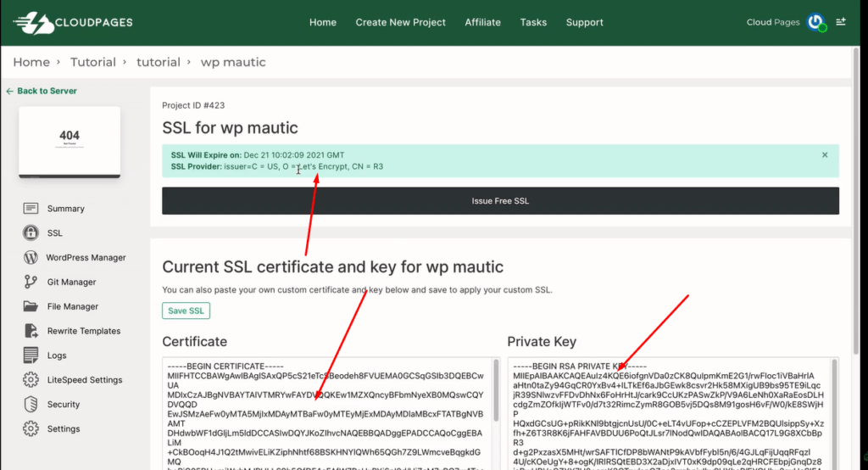The width and height of the screenshot is (868, 470).
Task: Open Tasks in the top navigation
Action: (x=533, y=22)
